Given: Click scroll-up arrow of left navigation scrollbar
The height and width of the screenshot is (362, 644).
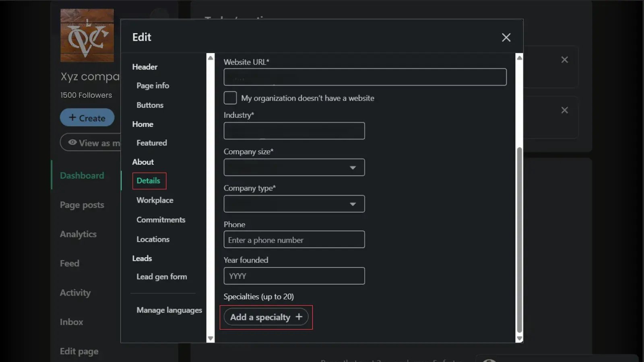Looking at the screenshot, I should click(210, 58).
